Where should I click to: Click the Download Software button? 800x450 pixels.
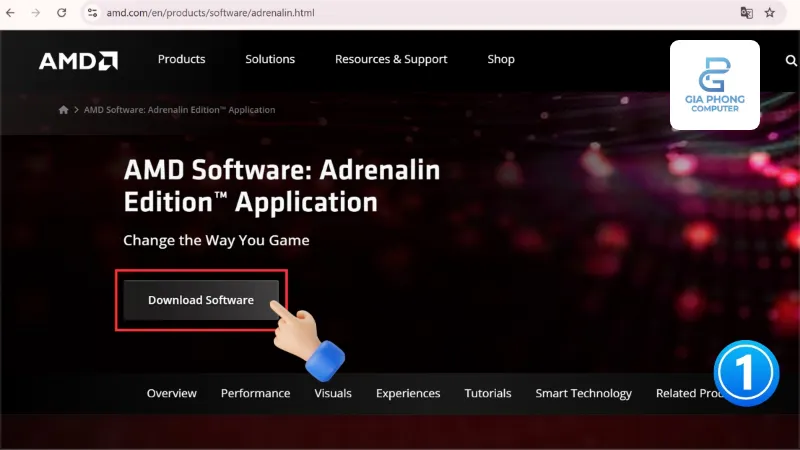[201, 300]
